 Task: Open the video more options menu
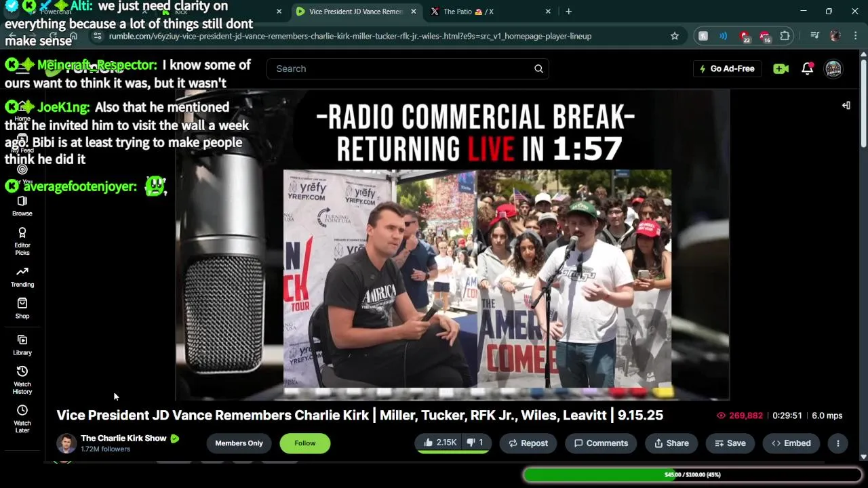click(x=838, y=443)
